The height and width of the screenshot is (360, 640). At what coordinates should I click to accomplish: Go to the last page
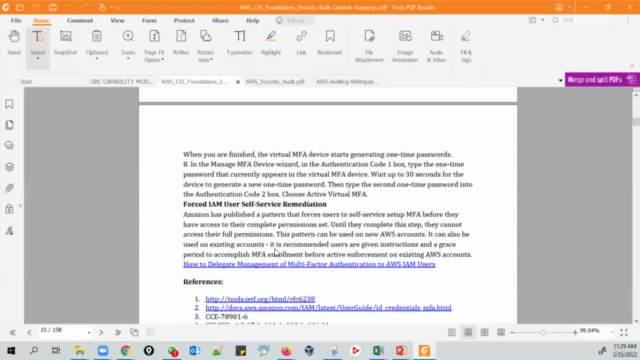pyautogui.click(x=118, y=333)
